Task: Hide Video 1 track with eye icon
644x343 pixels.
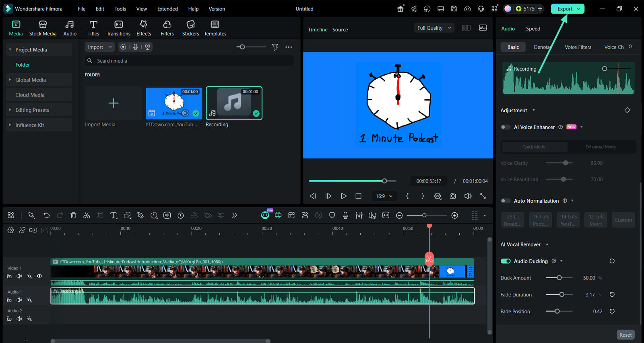Action: [x=39, y=276]
